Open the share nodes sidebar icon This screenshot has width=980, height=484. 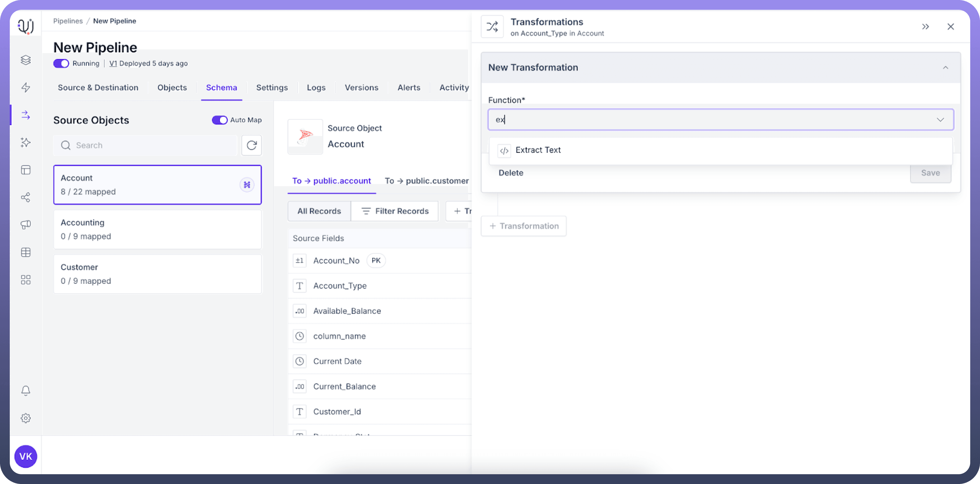(25, 197)
